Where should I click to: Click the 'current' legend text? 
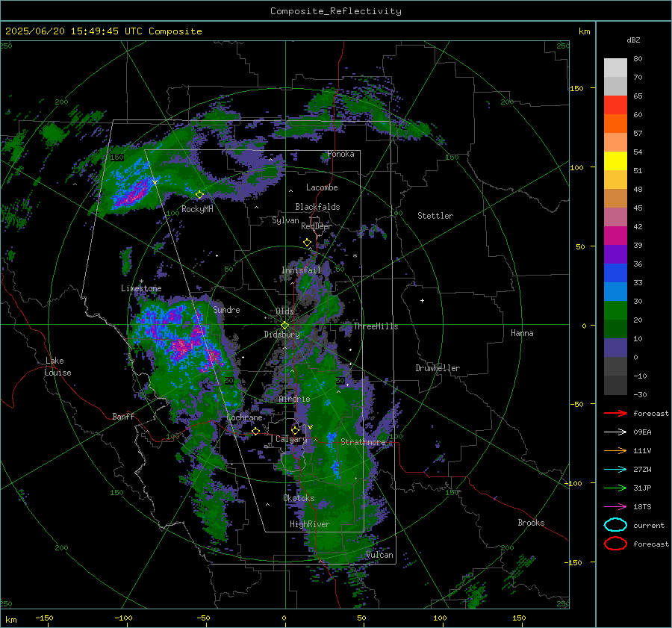pyautogui.click(x=649, y=525)
